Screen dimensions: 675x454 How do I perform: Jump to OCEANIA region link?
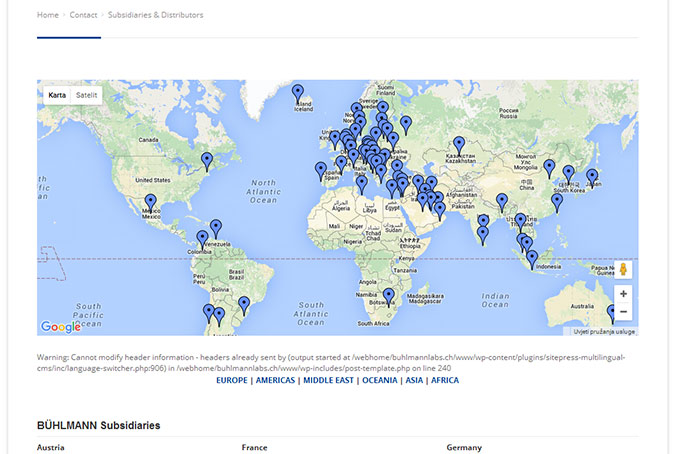[380, 380]
